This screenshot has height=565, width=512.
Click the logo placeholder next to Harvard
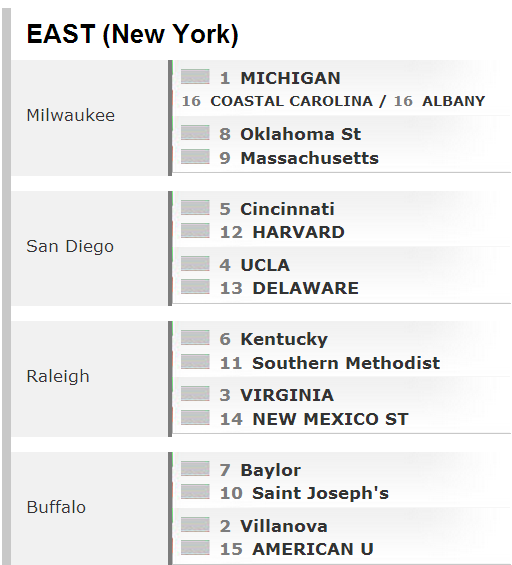click(195, 231)
